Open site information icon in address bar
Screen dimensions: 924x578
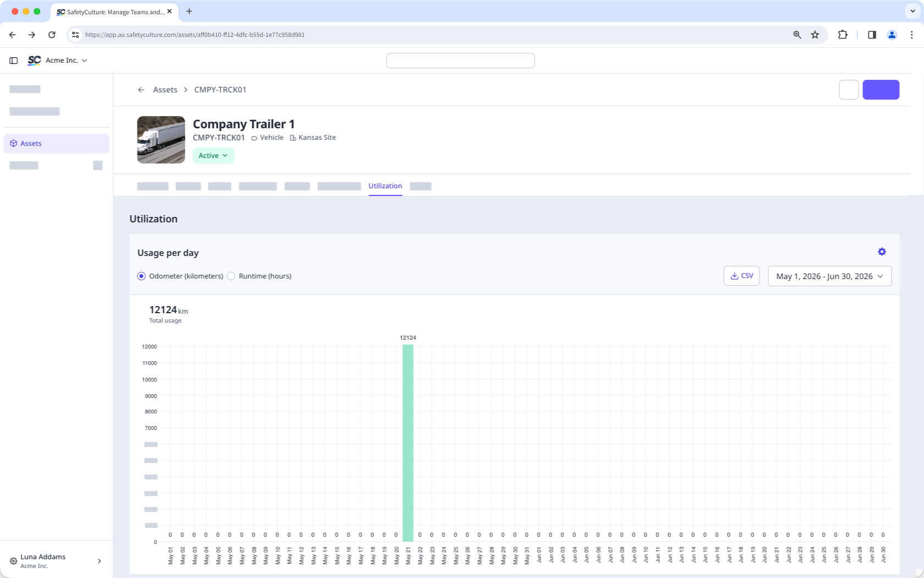coord(75,35)
